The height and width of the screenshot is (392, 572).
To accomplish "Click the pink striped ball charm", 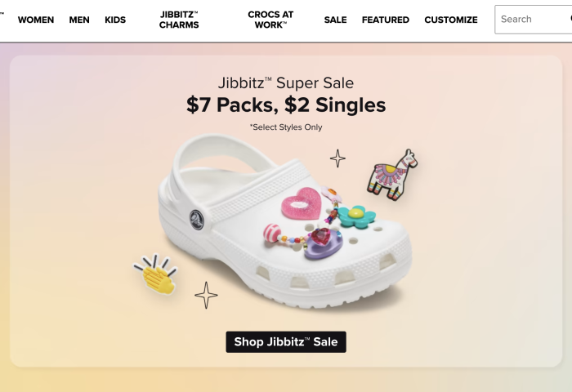I will click(272, 234).
